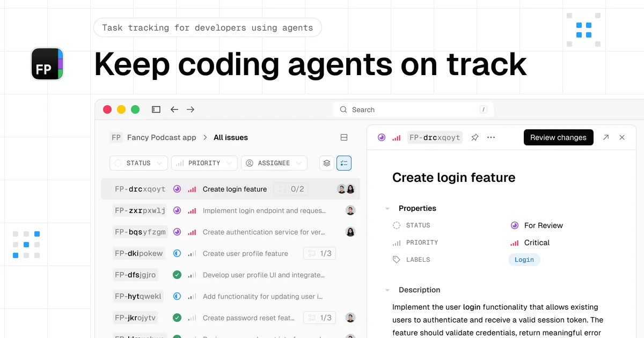Click status icon of FP-drcxqoyt row
This screenshot has width=644, height=338.
coord(177,189)
